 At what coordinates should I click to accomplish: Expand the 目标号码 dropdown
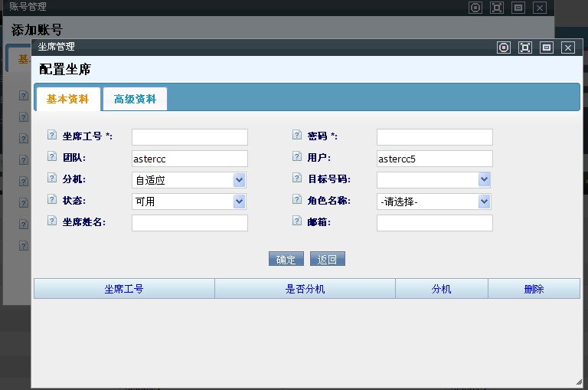pyautogui.click(x=433, y=180)
